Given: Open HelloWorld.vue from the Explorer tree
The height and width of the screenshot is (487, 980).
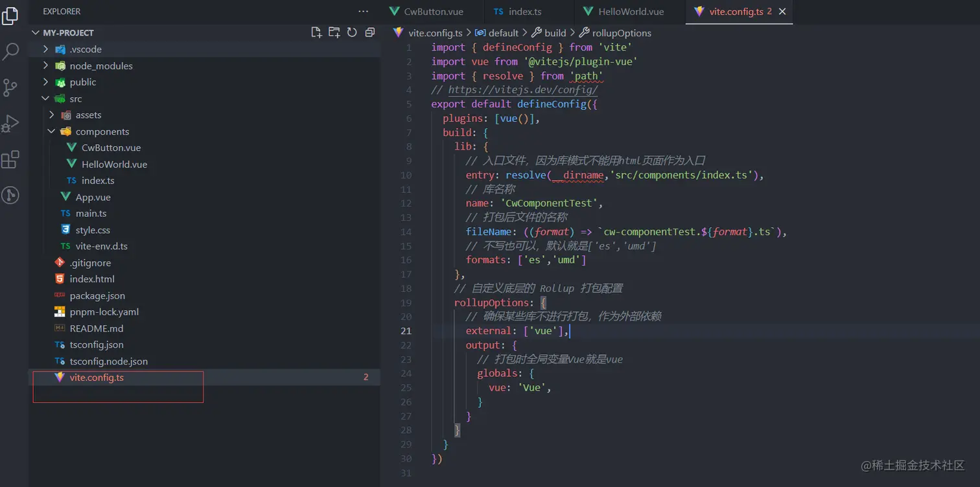Looking at the screenshot, I should tap(114, 164).
